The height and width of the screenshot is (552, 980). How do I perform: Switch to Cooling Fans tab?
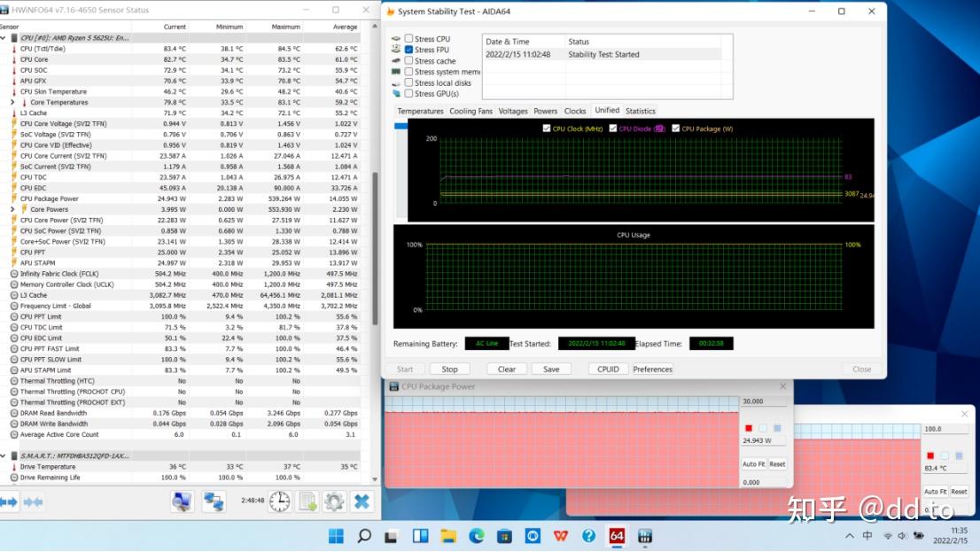471,112
